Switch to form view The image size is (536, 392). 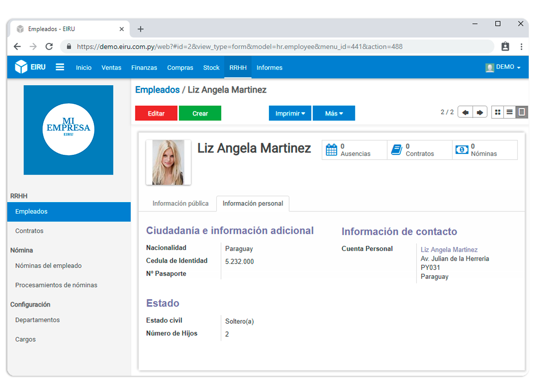tap(522, 112)
